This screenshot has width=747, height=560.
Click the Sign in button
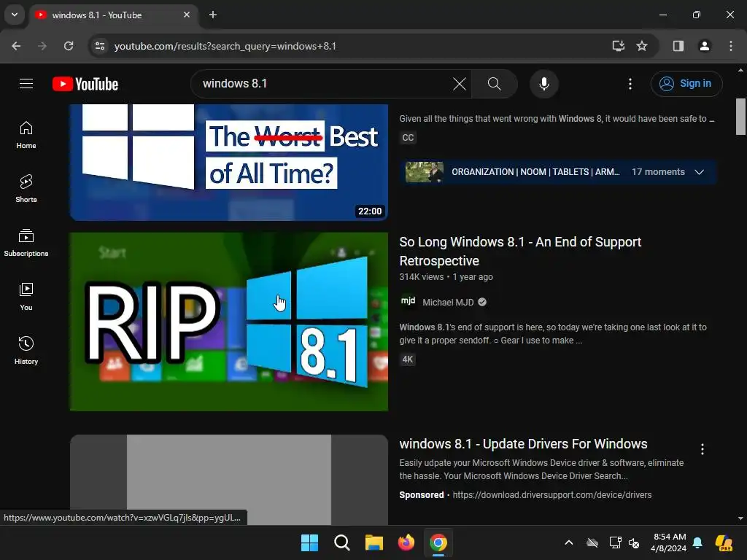pyautogui.click(x=686, y=84)
